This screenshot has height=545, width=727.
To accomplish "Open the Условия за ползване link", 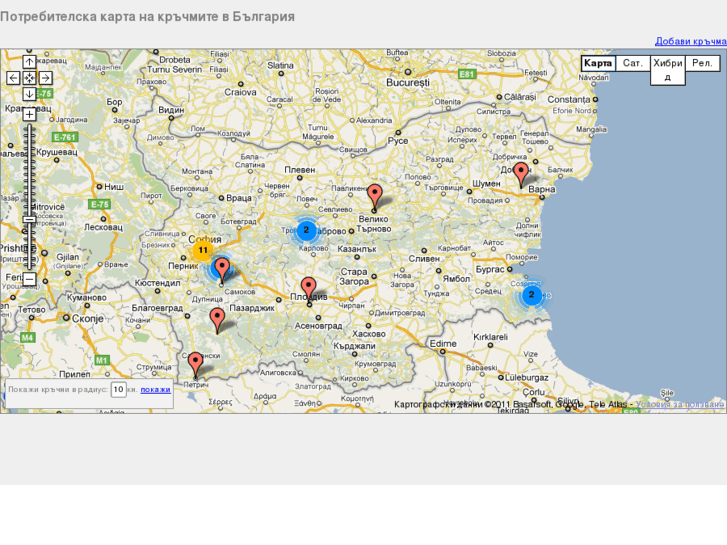I will (x=679, y=404).
